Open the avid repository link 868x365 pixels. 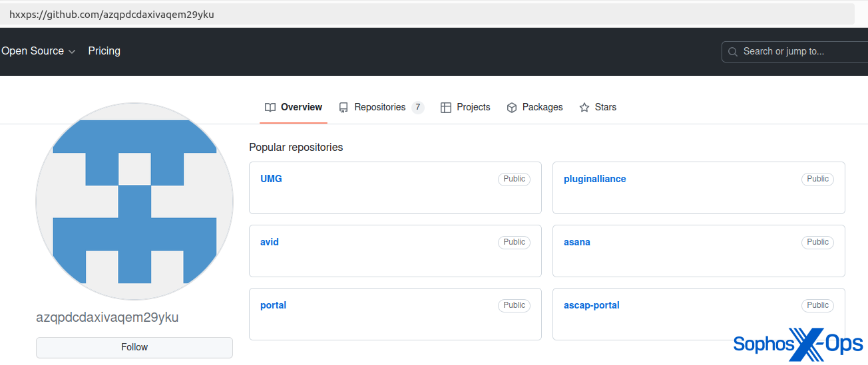click(x=270, y=242)
